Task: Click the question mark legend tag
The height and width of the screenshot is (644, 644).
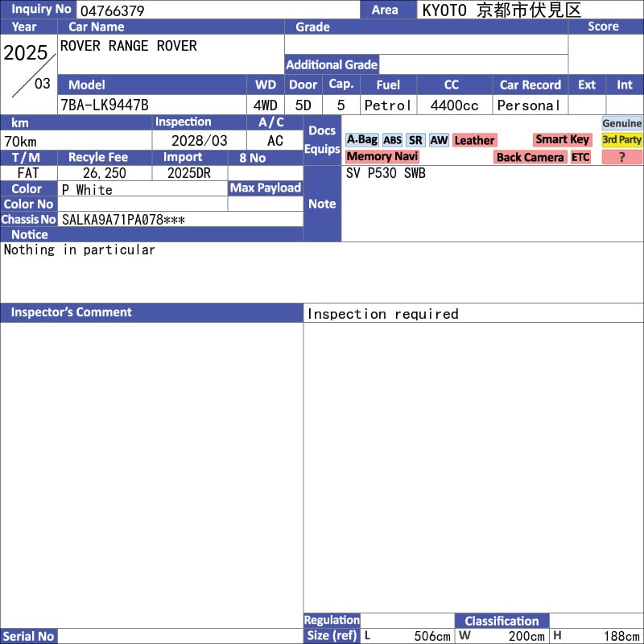Action: [x=622, y=157]
